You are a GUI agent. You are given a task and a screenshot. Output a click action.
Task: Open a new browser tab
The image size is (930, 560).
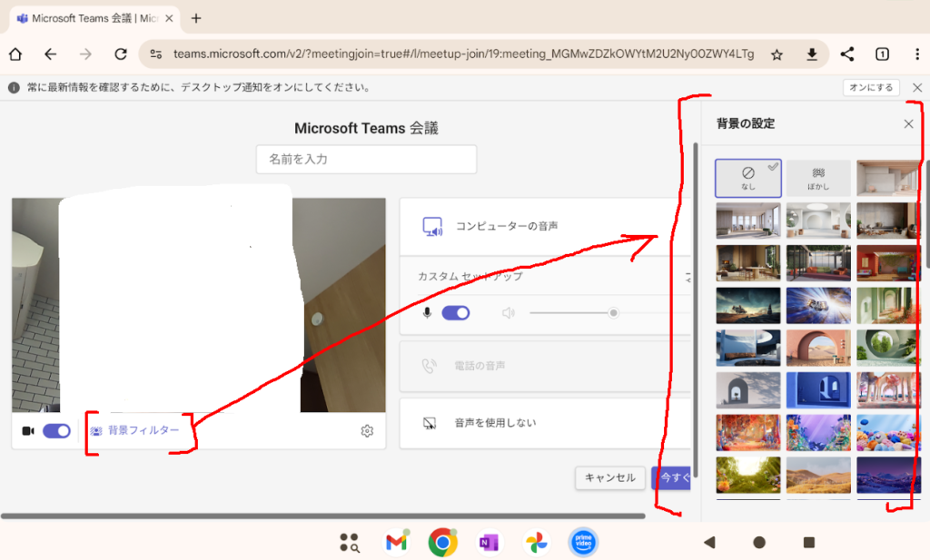196,18
